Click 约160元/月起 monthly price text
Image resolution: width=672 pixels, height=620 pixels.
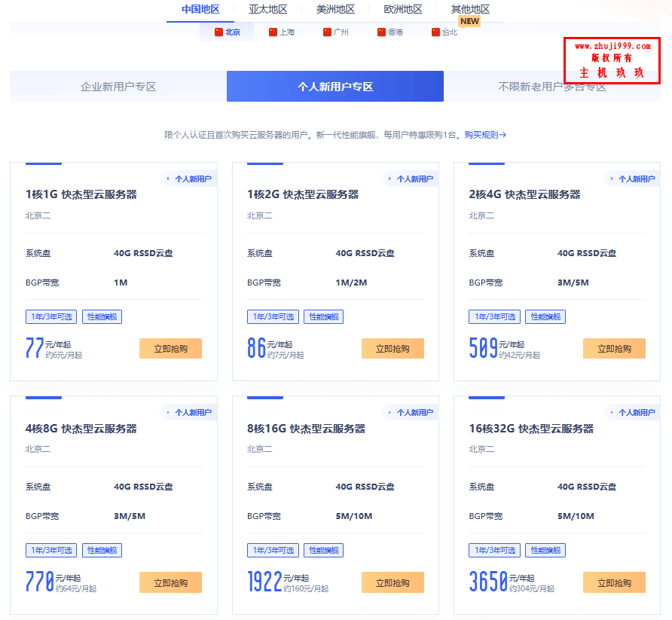pos(306,588)
